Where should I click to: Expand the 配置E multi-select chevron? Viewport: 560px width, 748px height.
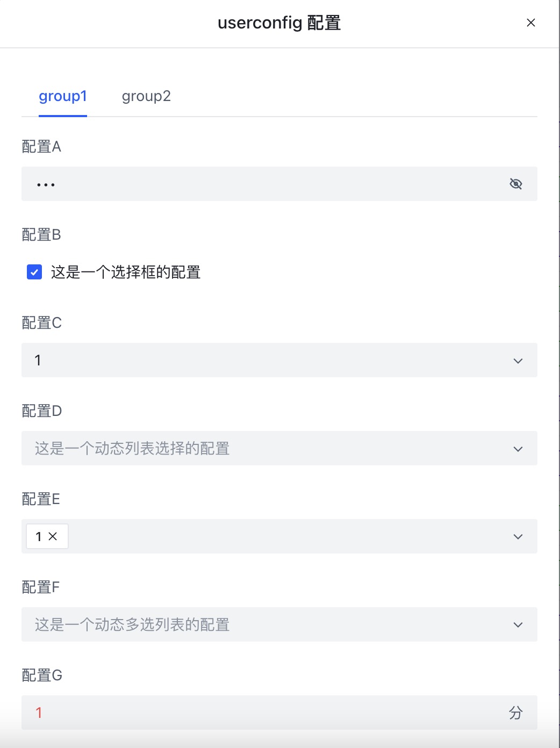(518, 536)
